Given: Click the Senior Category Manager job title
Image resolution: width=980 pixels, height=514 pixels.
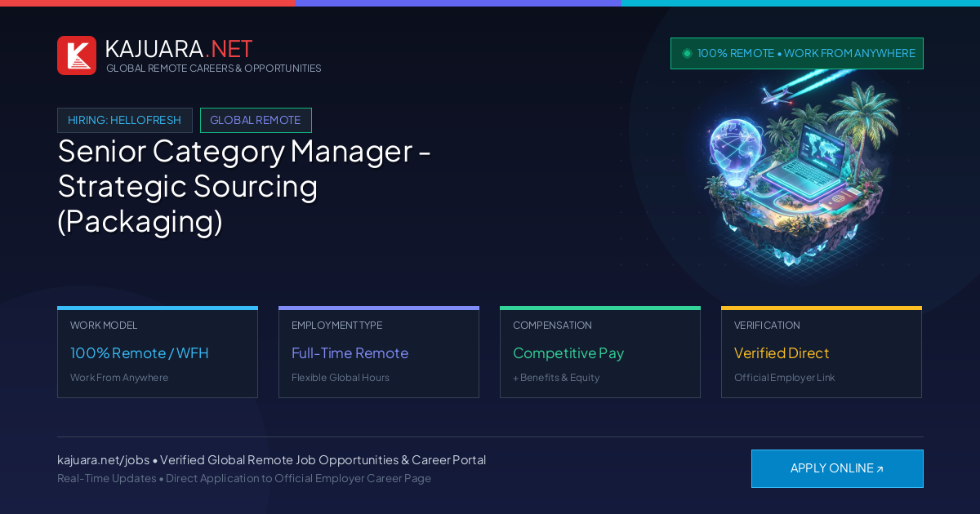Looking at the screenshot, I should (244, 186).
